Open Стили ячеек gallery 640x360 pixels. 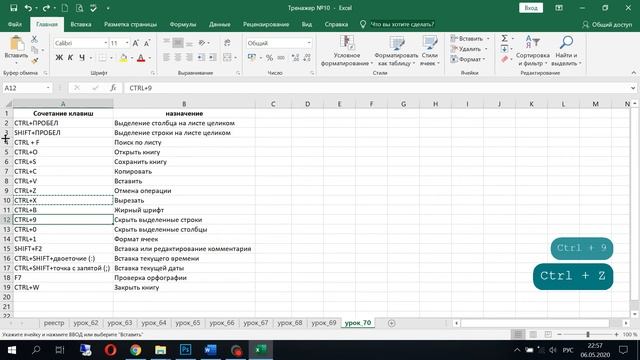point(430,51)
